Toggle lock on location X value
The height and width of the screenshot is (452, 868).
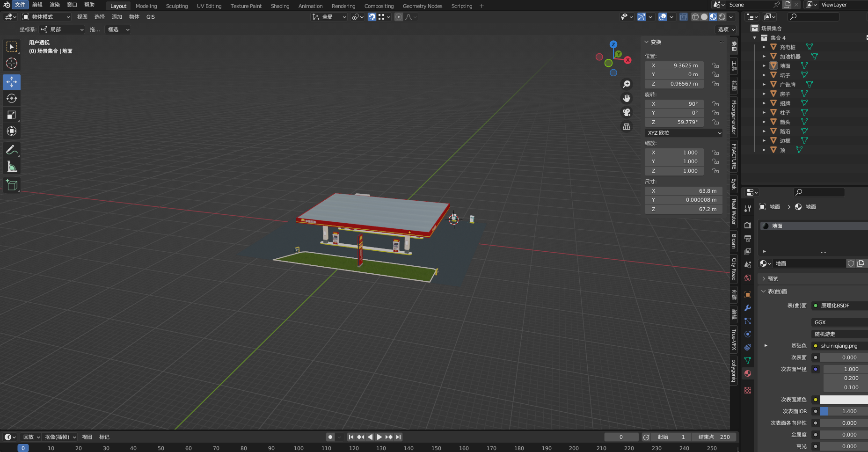click(x=715, y=66)
